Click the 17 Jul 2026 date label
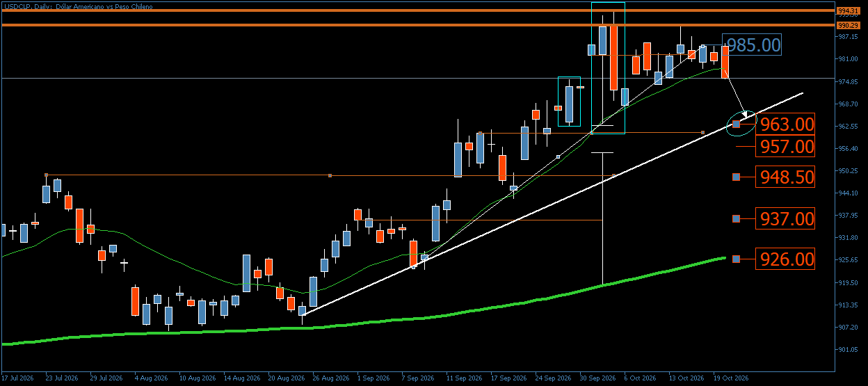 point(17,379)
